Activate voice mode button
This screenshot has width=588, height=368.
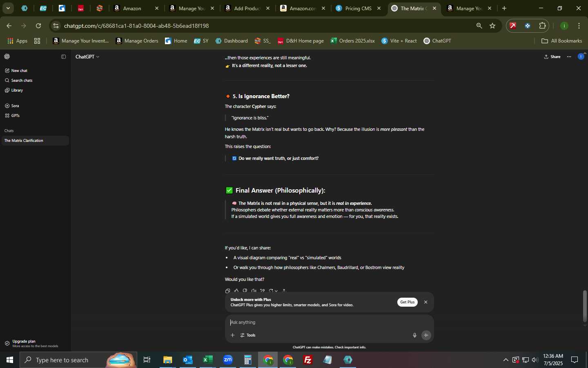(x=426, y=335)
